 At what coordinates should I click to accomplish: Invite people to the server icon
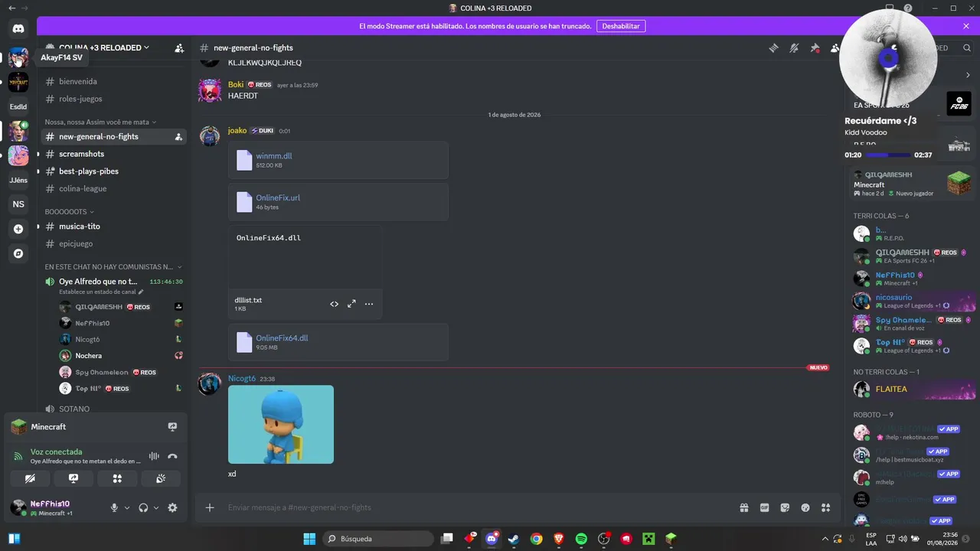178,47
